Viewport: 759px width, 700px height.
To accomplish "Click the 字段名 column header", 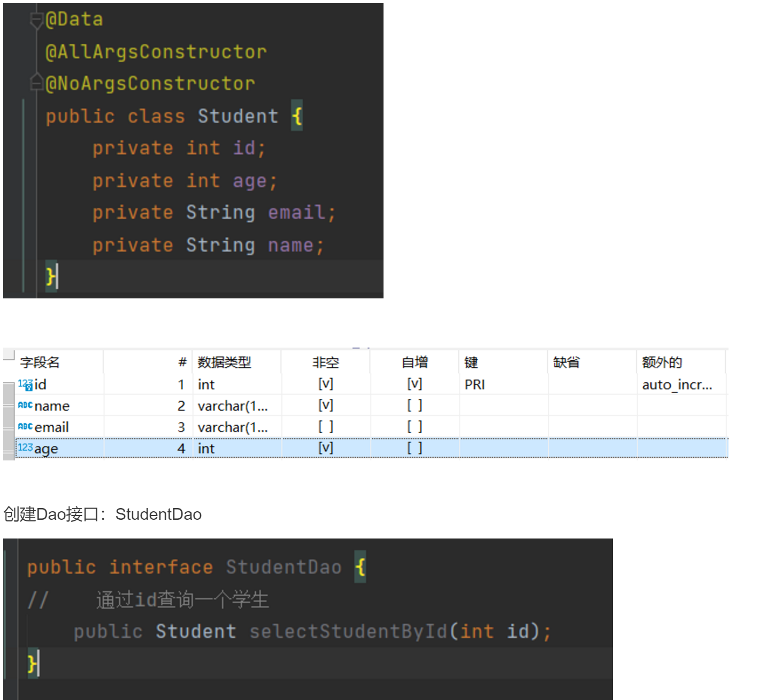I will (x=40, y=363).
